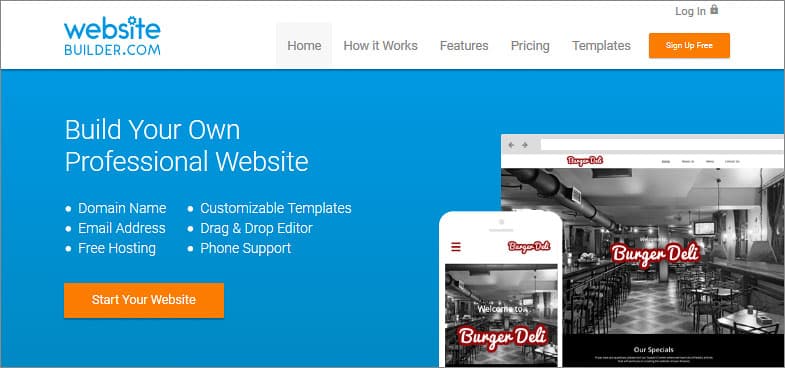Click the 'Customizable Templates' bullet text
785x368 pixels.
click(276, 208)
